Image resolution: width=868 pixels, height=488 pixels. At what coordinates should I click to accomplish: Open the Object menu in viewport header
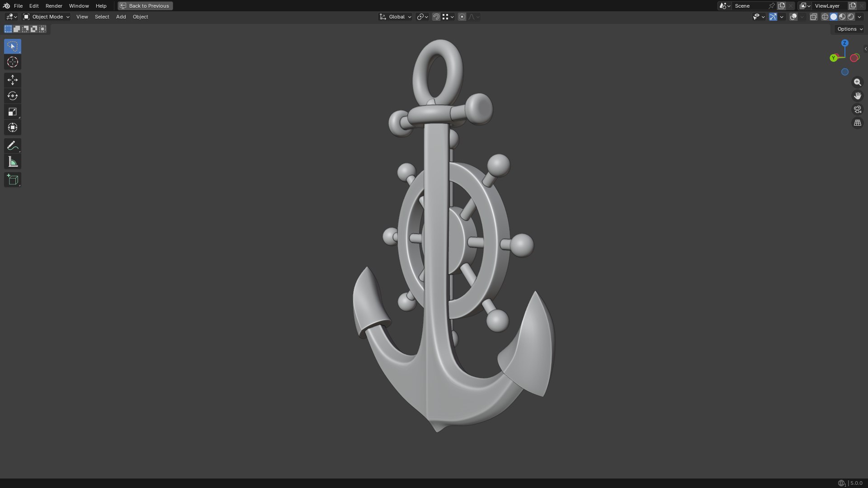[140, 17]
